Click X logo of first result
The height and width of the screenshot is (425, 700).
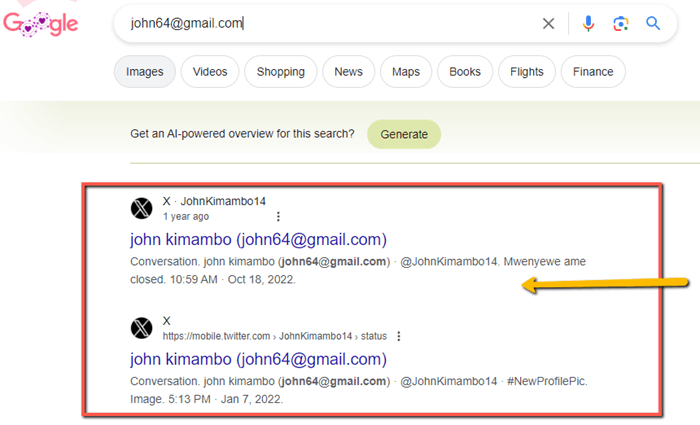click(x=142, y=208)
